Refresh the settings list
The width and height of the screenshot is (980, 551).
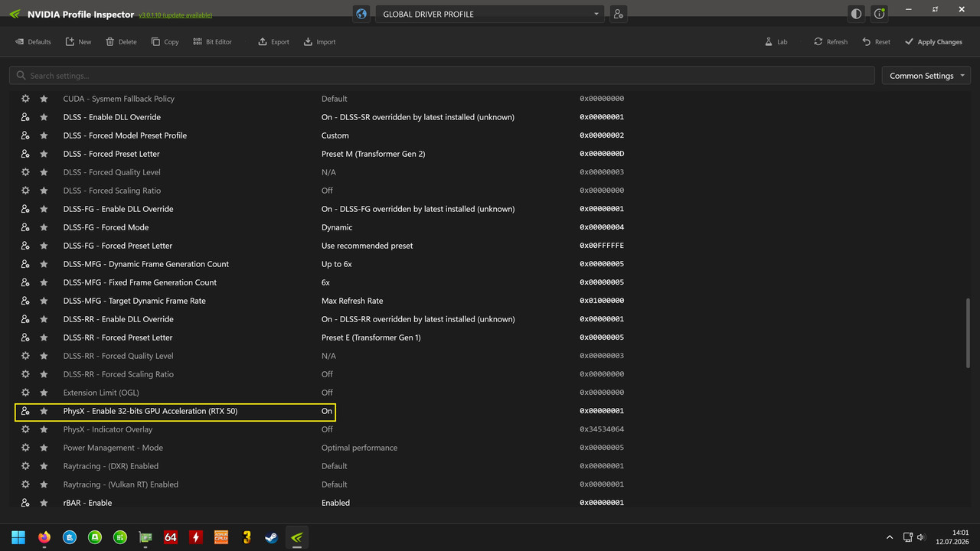[831, 42]
